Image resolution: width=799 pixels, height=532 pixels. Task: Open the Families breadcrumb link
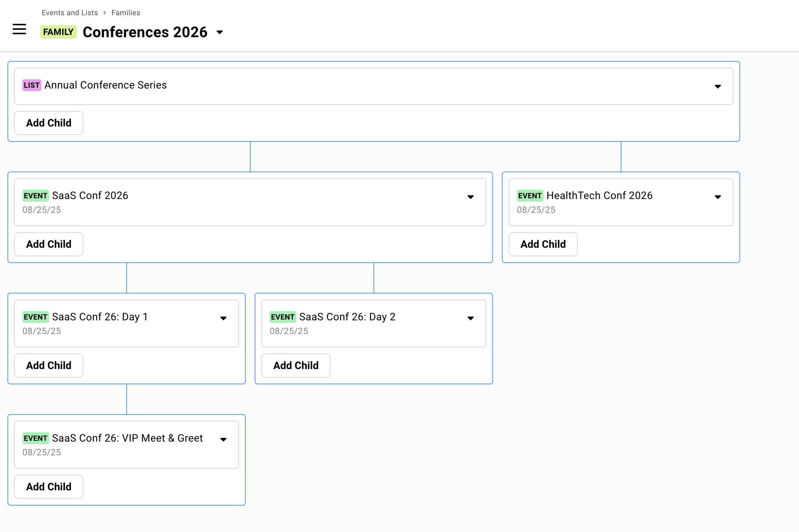pyautogui.click(x=125, y=13)
